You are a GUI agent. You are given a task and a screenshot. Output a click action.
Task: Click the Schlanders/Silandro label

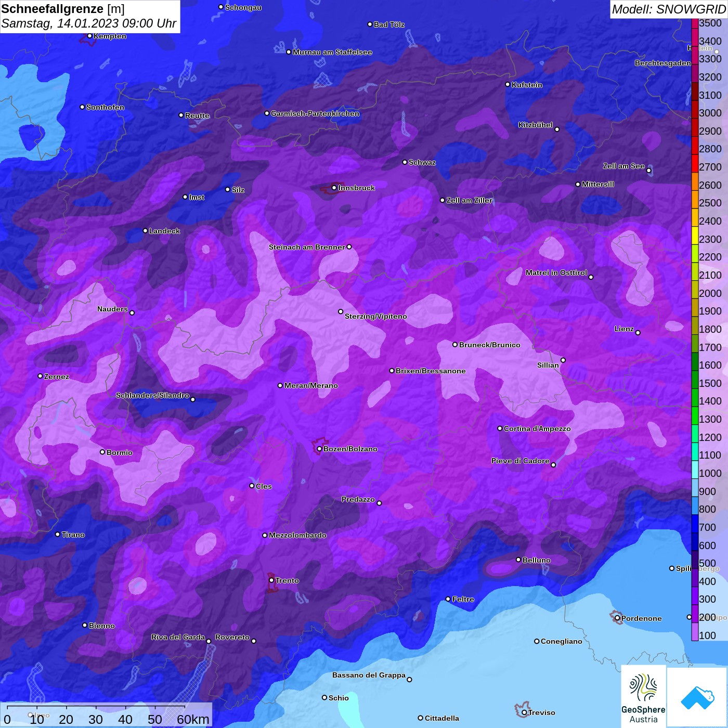pyautogui.click(x=152, y=395)
